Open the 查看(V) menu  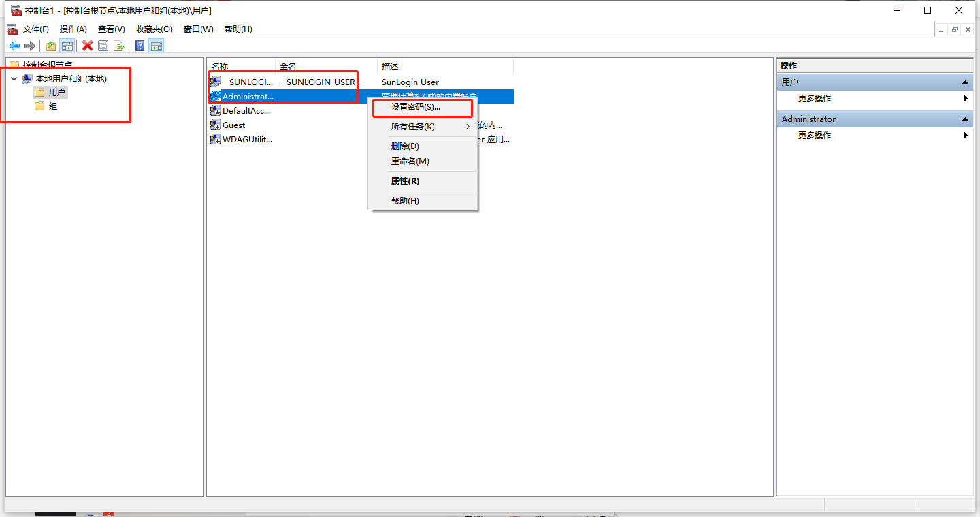[x=112, y=29]
